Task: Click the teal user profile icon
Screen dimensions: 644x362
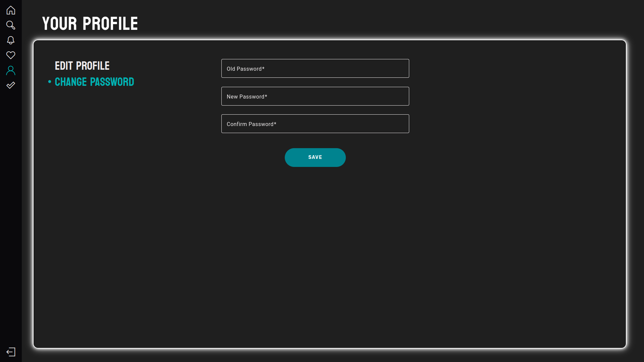Action: (x=11, y=70)
